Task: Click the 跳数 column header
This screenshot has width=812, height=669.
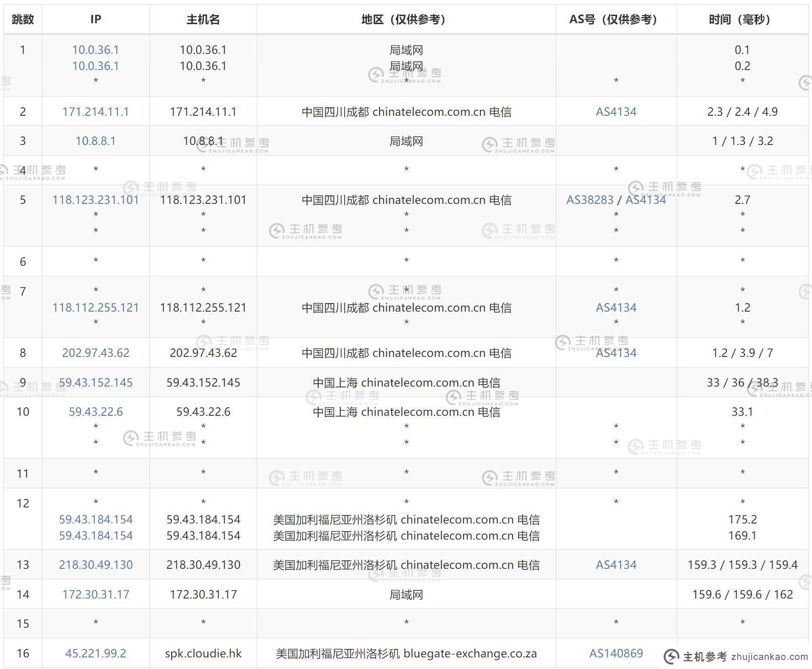Action: click(x=23, y=20)
